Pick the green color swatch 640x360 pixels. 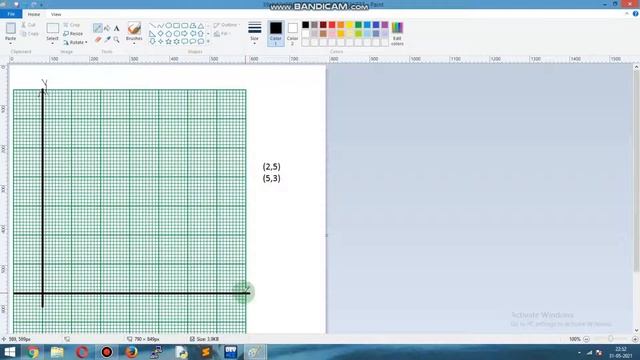[x=358, y=25]
